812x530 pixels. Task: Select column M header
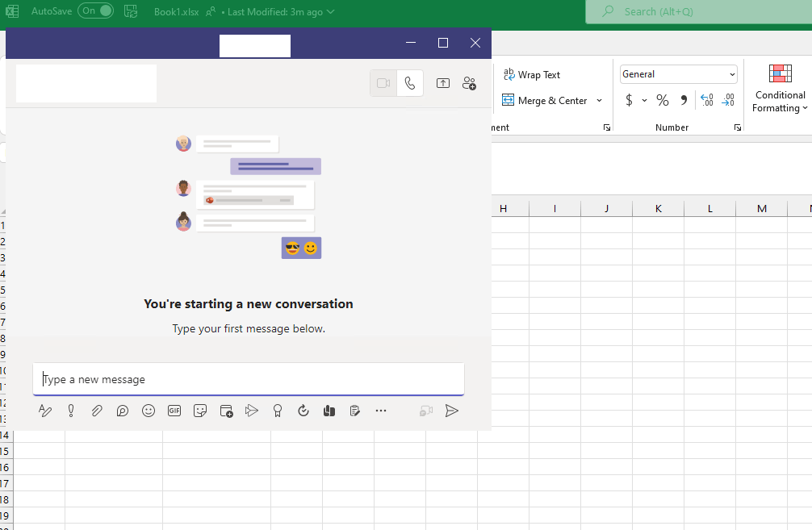762,209
